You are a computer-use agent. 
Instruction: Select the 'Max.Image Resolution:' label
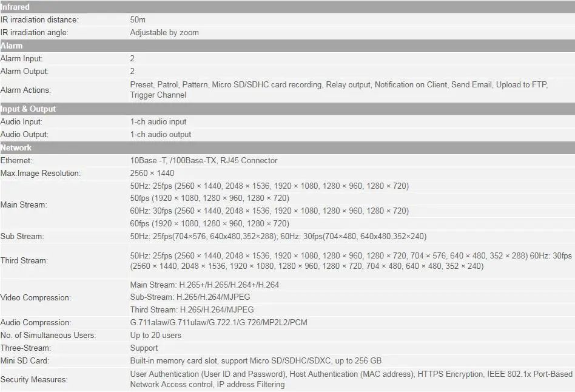(x=41, y=173)
